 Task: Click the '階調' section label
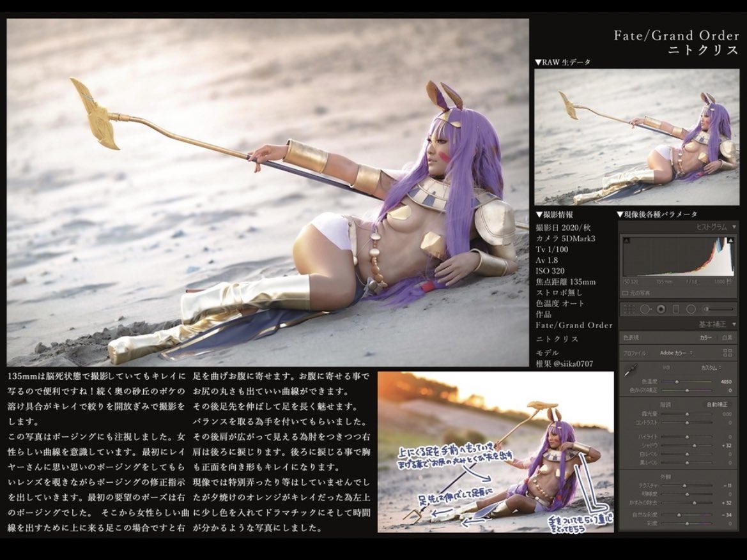(x=666, y=404)
